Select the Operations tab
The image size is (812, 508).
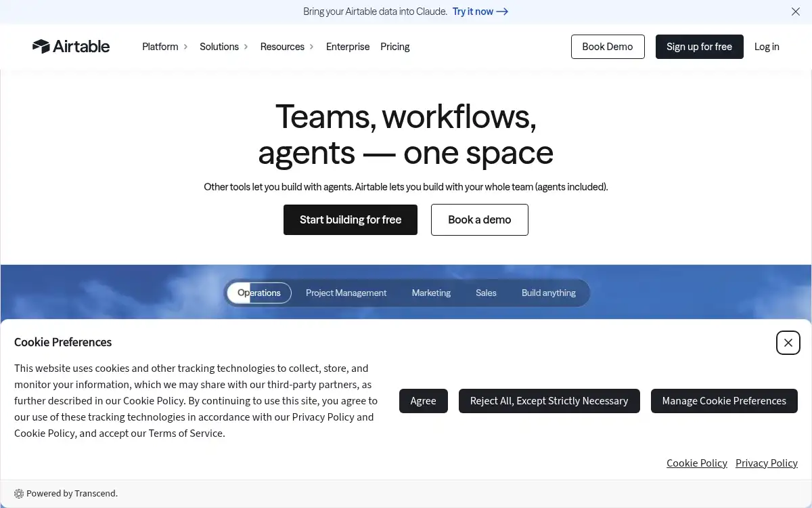259,293
